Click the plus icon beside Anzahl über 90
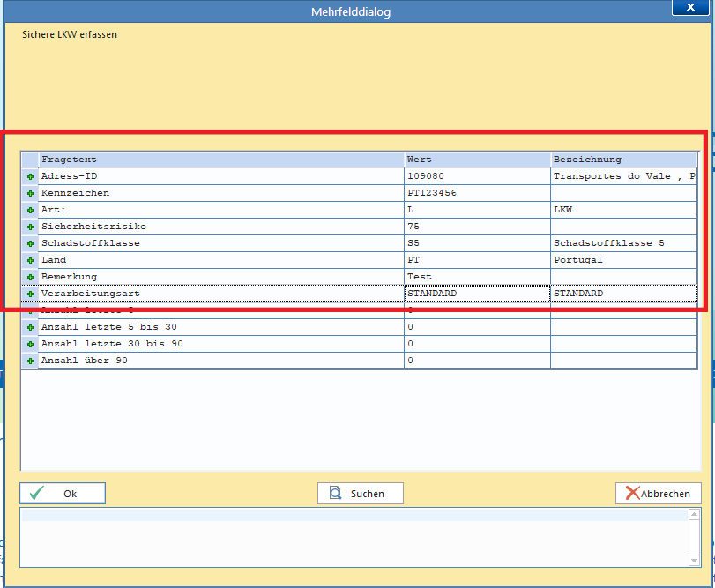 click(x=31, y=361)
